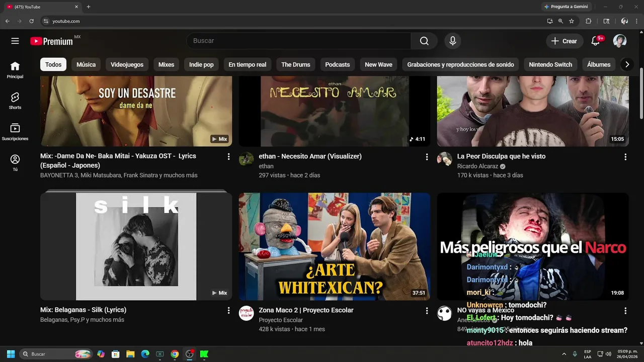Viewport: 644px width, 362px height.
Task: Open File Explorer from the taskbar
Action: pos(130,354)
